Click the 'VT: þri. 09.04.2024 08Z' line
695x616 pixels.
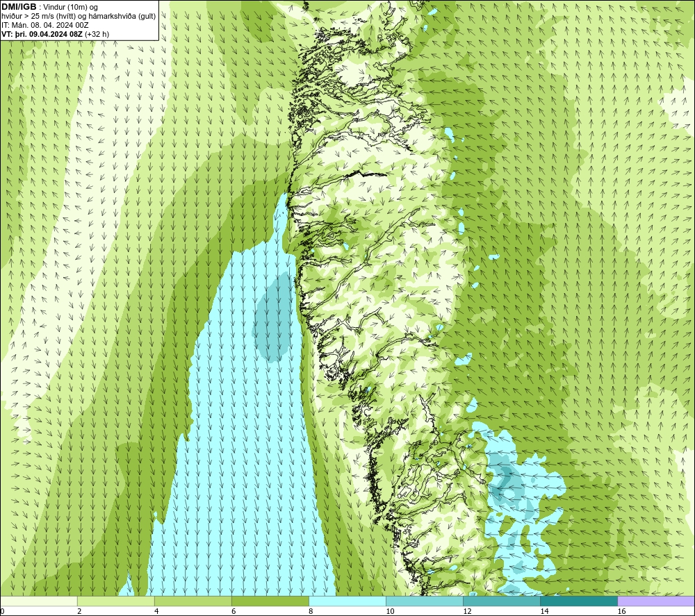coord(42,33)
